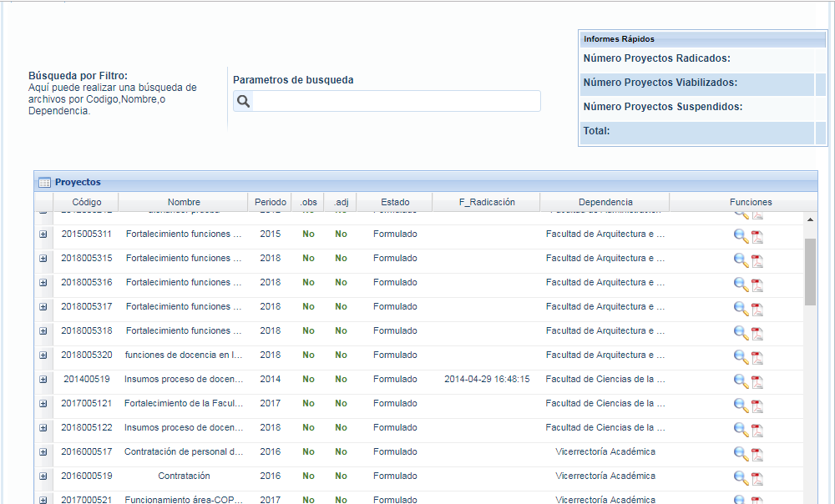Select PDF icon for project 2016000517
Viewport: 835px width, 504px height.
(757, 454)
